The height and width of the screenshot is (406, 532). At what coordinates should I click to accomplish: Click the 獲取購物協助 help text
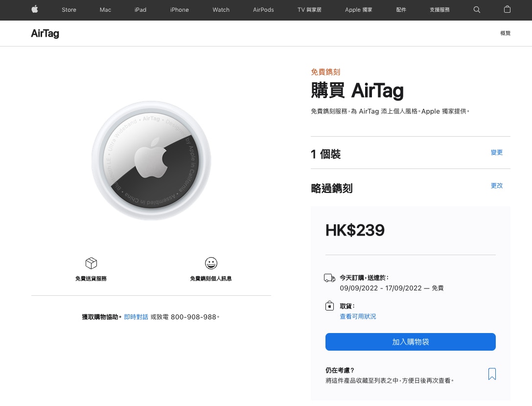coord(100,317)
